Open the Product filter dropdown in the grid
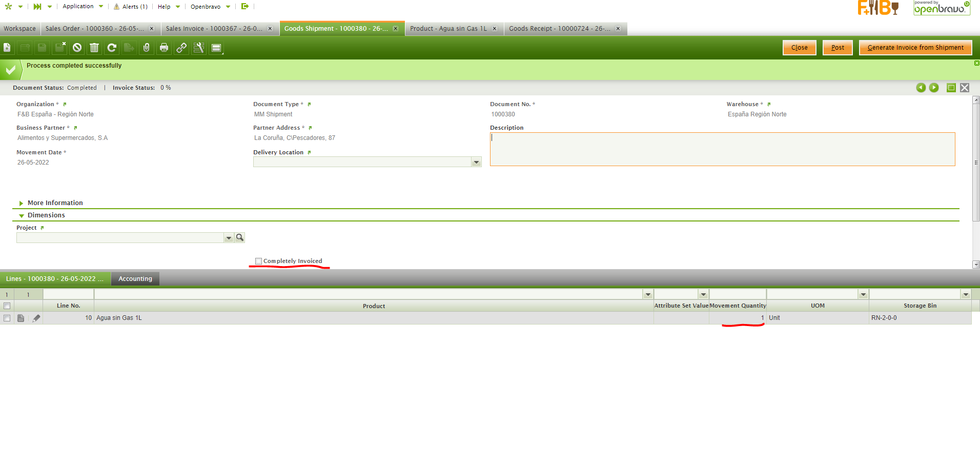 click(x=648, y=294)
